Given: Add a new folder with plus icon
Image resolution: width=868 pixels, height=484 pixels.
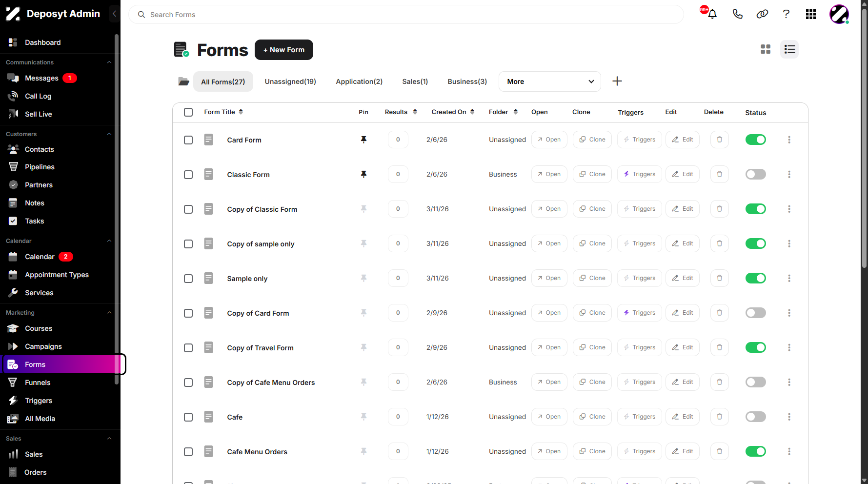Looking at the screenshot, I should [617, 81].
